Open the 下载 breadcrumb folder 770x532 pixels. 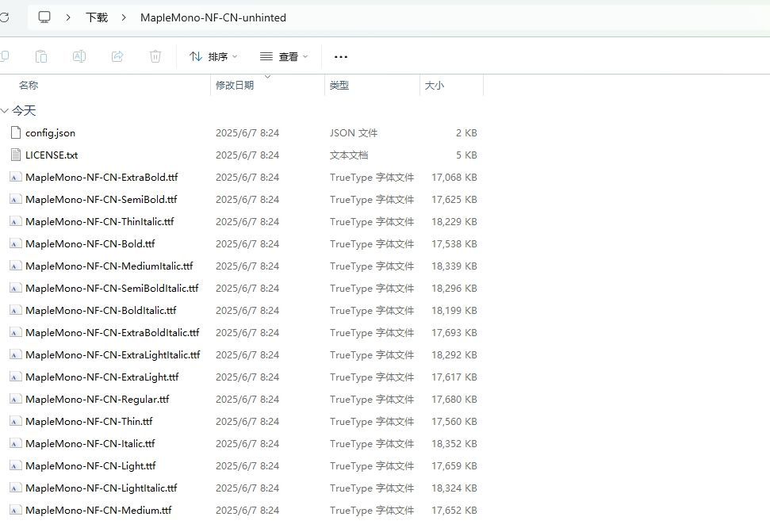click(97, 17)
